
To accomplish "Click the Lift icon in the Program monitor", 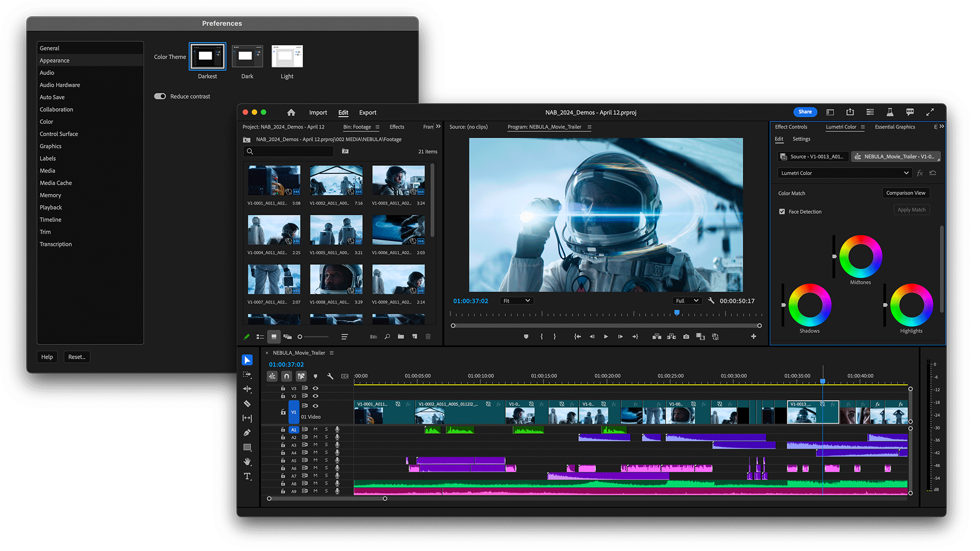I will pyautogui.click(x=657, y=337).
